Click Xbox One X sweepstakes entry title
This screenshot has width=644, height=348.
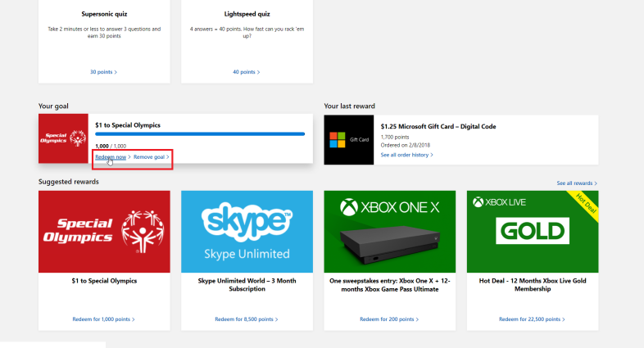tap(390, 285)
